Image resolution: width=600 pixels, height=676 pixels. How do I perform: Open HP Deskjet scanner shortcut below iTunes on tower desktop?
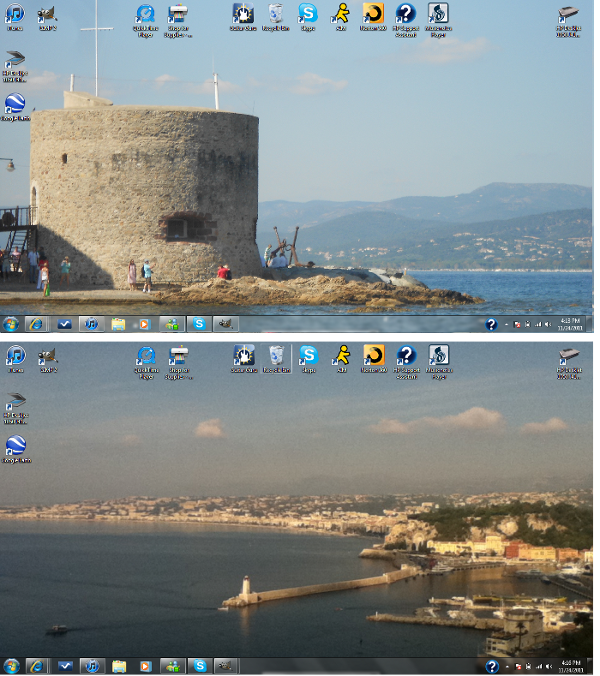[15, 66]
